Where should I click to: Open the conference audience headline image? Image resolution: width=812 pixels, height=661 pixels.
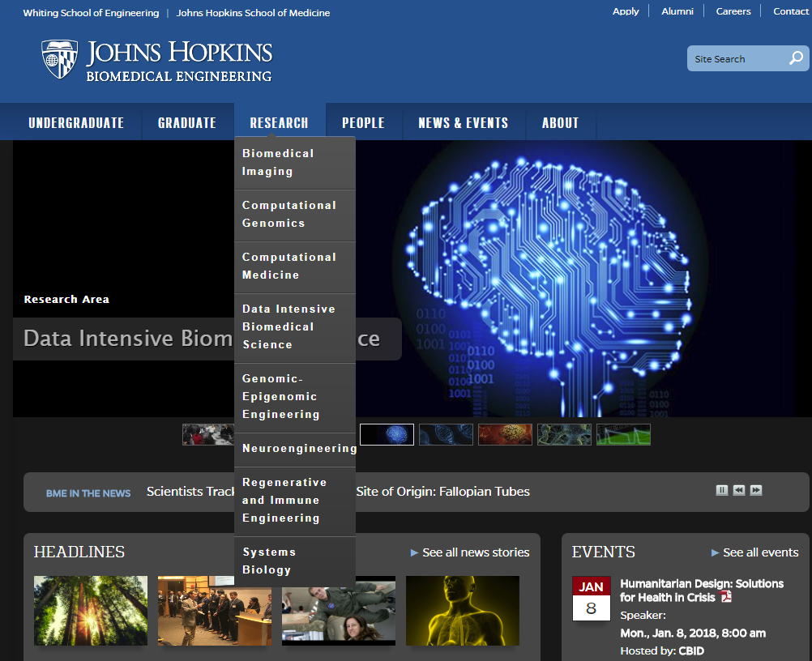pos(215,611)
